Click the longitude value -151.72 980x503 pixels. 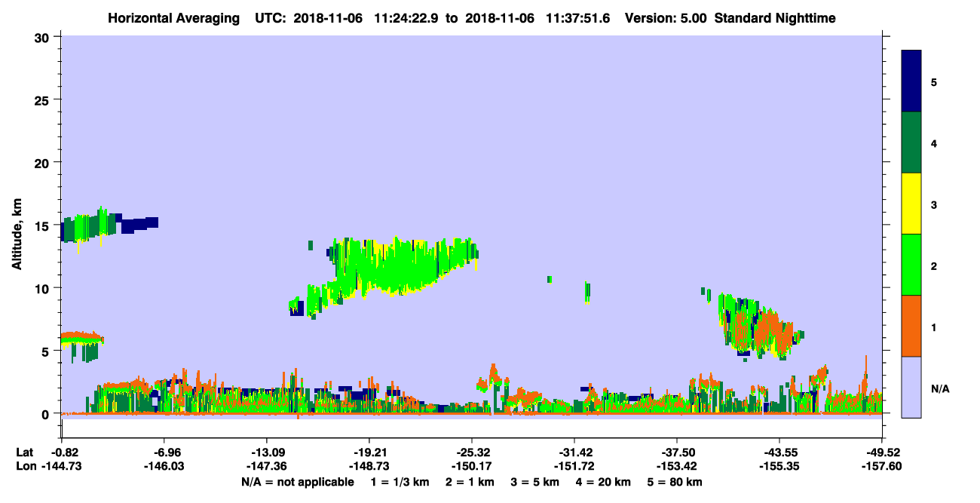click(x=574, y=467)
